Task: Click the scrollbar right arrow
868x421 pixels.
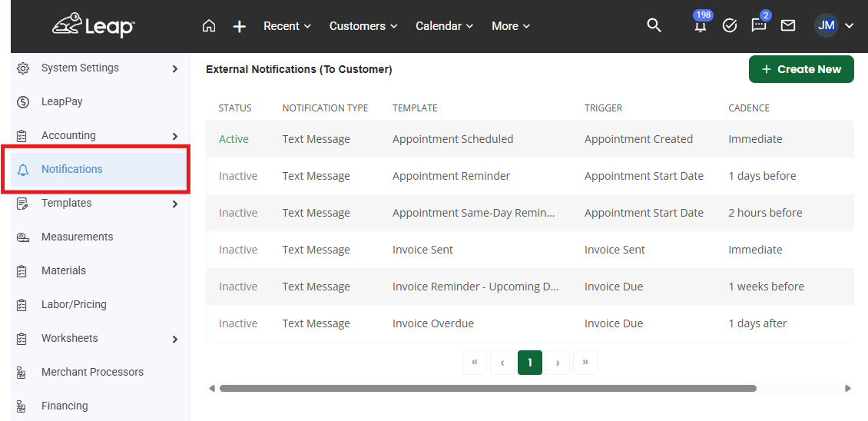Action: click(x=847, y=388)
